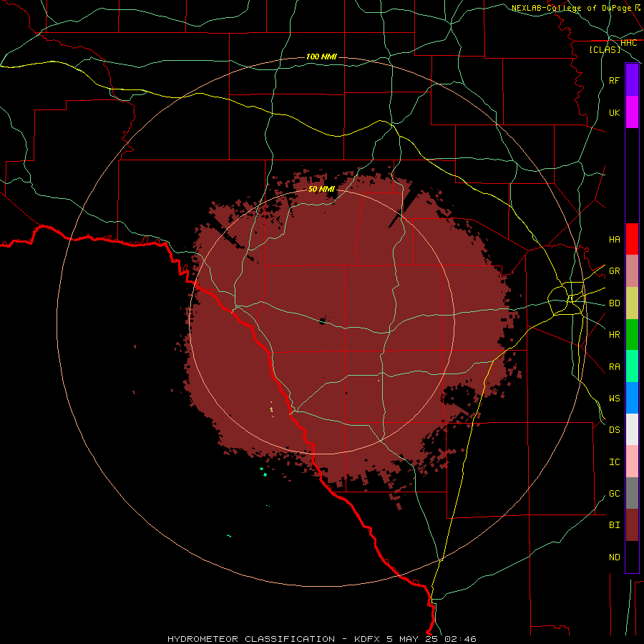Click the 'UK' legend label
This screenshot has height=644, width=644.
click(614, 112)
